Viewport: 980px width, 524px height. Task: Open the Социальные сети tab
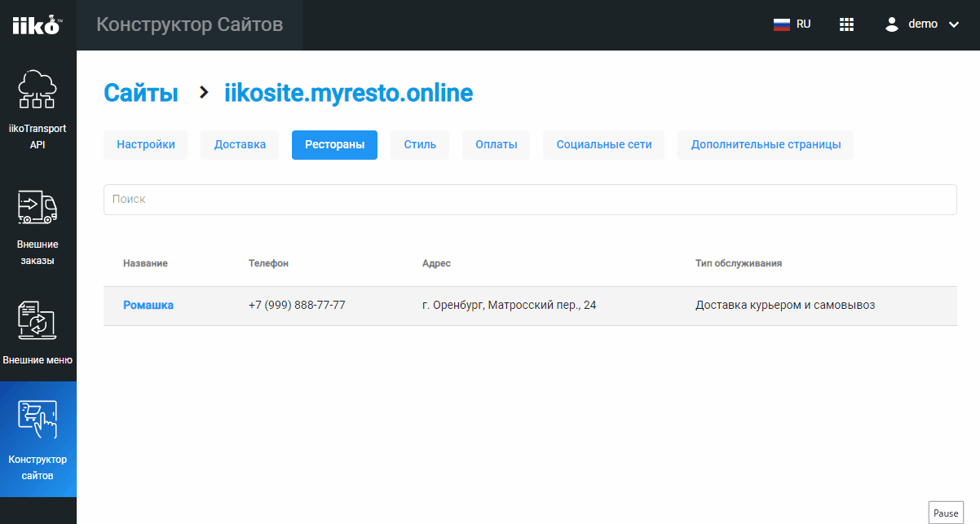pos(604,145)
